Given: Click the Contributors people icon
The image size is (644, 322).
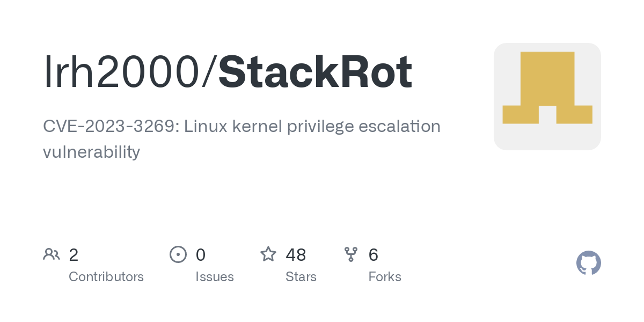Looking at the screenshot, I should pos(52,254).
